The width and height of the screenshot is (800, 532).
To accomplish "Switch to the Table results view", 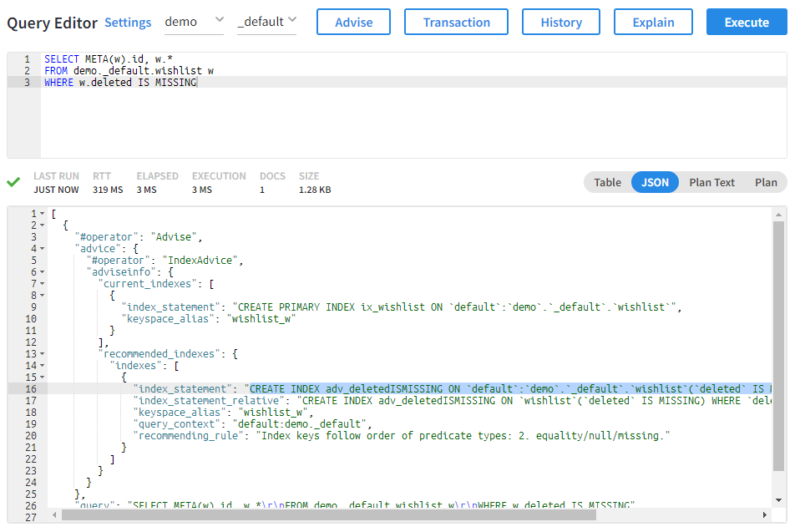I will 607,182.
